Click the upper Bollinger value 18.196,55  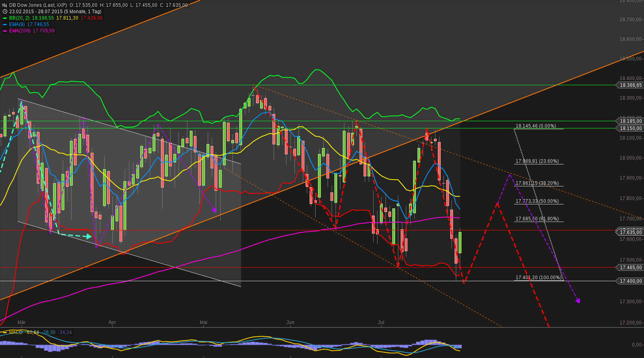click(x=43, y=18)
